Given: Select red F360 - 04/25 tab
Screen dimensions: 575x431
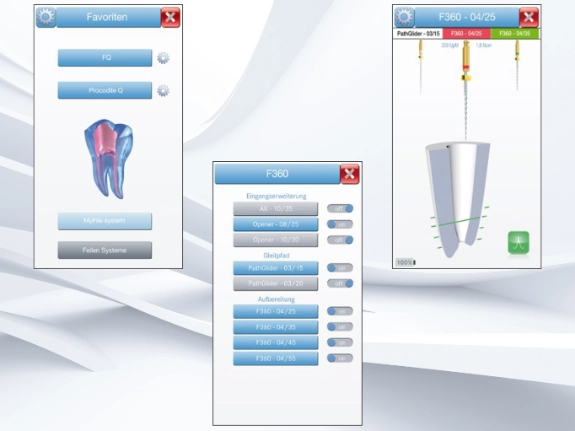Looking at the screenshot, I should tap(466, 33).
